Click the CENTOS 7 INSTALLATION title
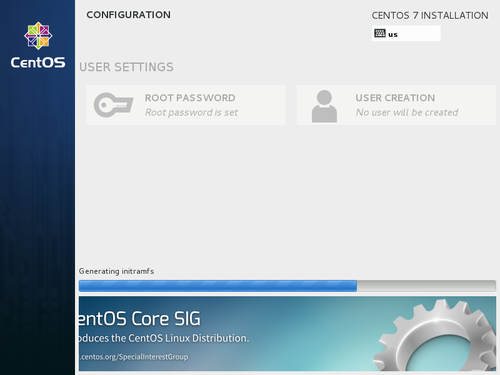Viewport: 500px width, 375px height. pyautogui.click(x=430, y=15)
